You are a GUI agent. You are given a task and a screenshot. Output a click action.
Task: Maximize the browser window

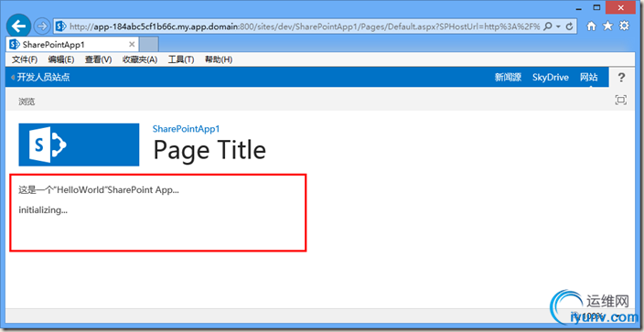[597, 7]
